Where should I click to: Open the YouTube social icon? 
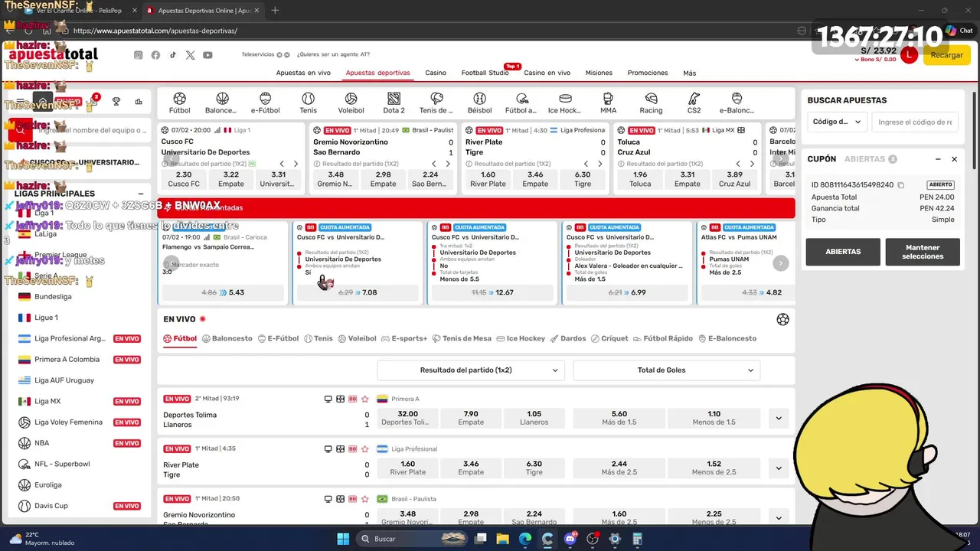click(x=207, y=55)
